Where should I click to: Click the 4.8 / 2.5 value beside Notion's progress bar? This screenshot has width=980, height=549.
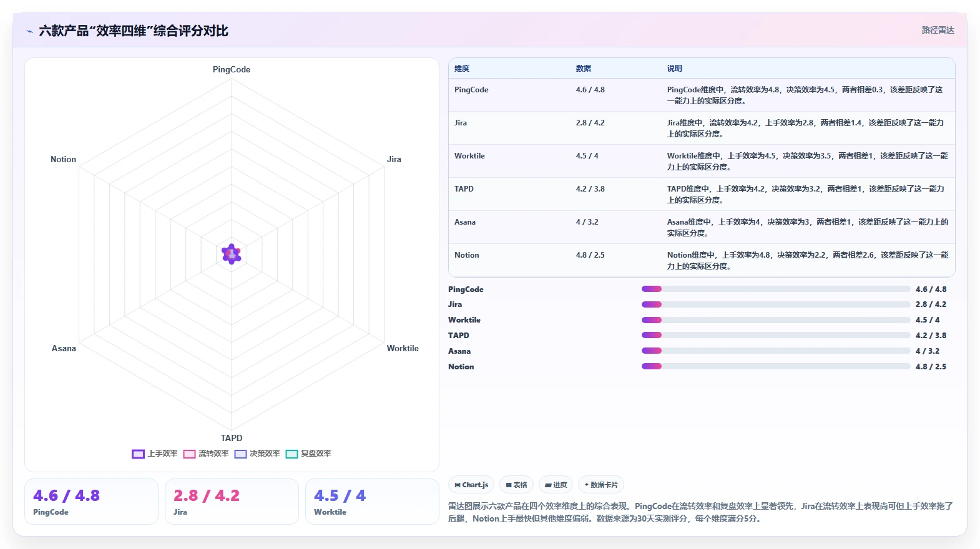click(931, 367)
